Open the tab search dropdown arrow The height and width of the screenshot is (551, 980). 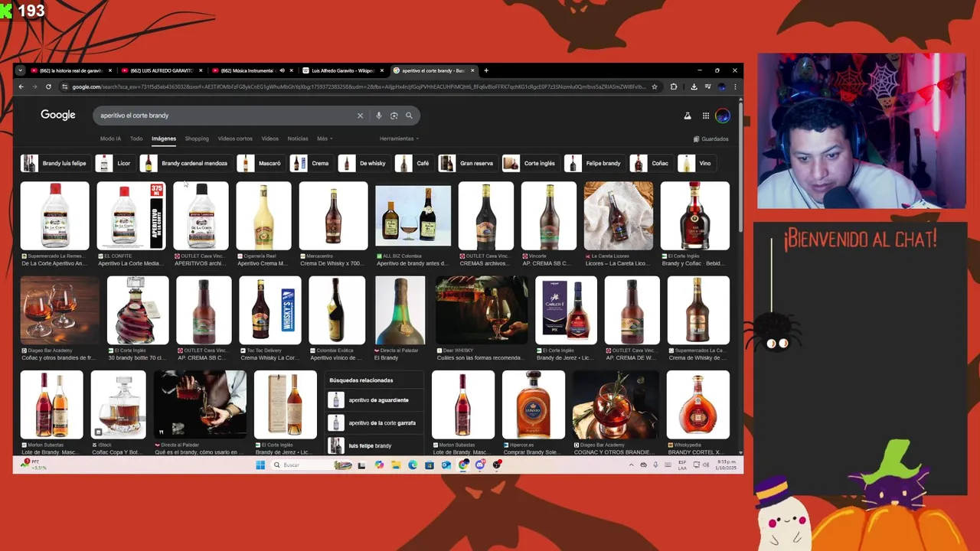point(20,70)
